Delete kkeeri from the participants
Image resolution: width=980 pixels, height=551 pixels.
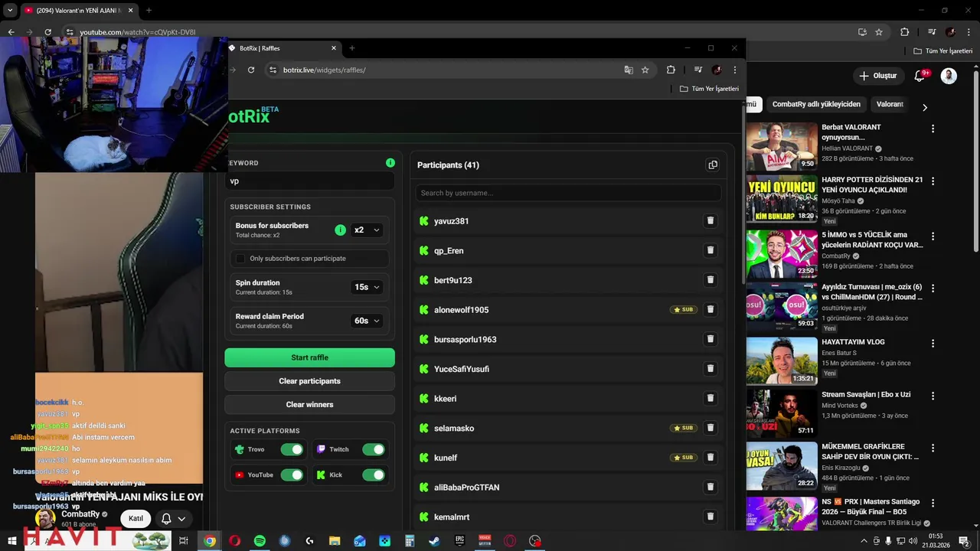pos(710,398)
